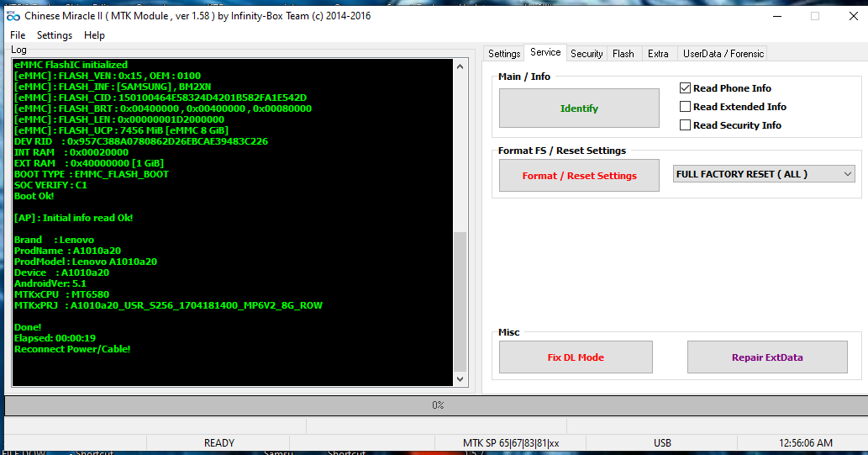Screen dimensions: 868x455
Task: Click the log scrollbar up arrow
Action: (460, 66)
